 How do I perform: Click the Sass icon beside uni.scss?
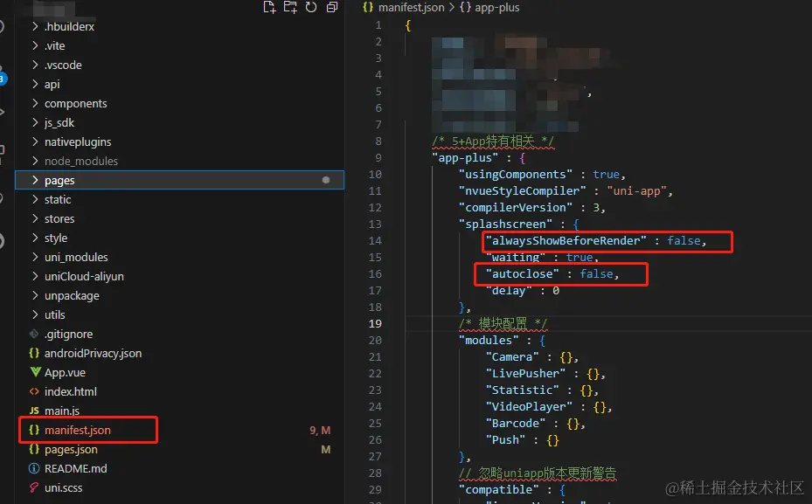click(34, 487)
